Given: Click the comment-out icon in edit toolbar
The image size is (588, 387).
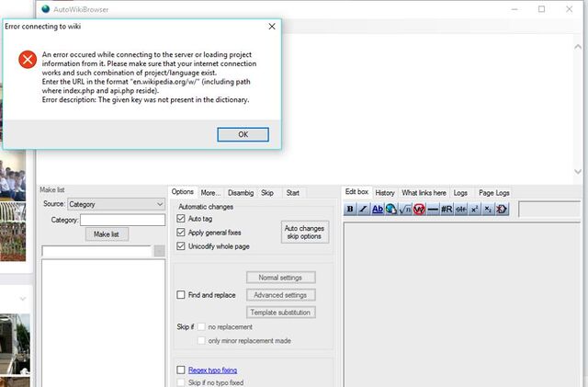Looking at the screenshot, I should click(502, 209).
